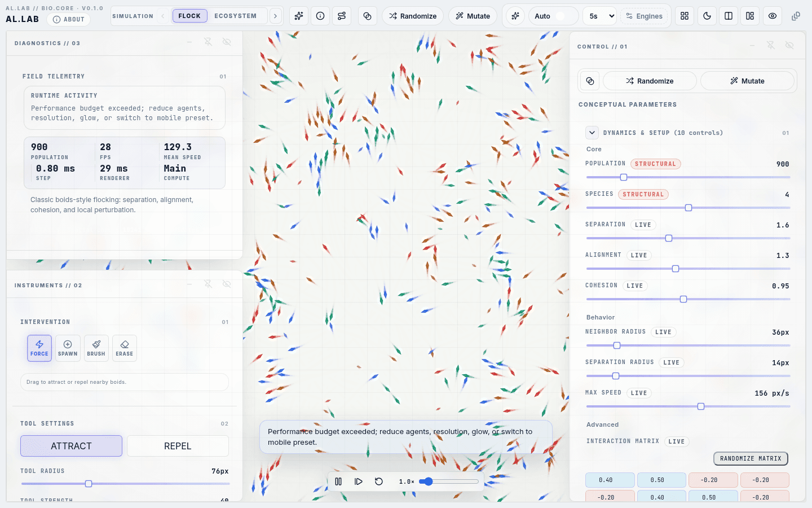Open the Engines menu
The width and height of the screenshot is (812, 508).
coord(644,16)
